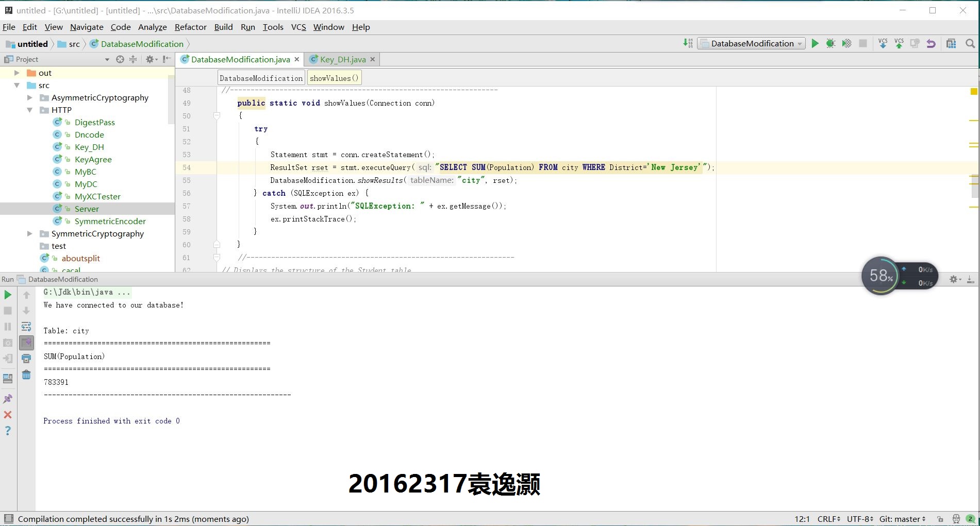The image size is (980, 526).
Task: Revert changes with the purple undo icon
Action: point(931,44)
